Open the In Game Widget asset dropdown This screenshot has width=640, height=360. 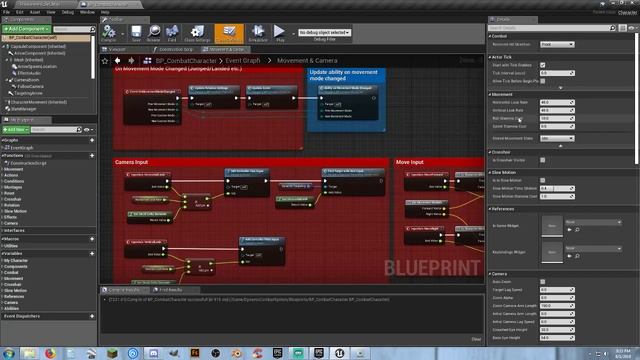coord(593,222)
